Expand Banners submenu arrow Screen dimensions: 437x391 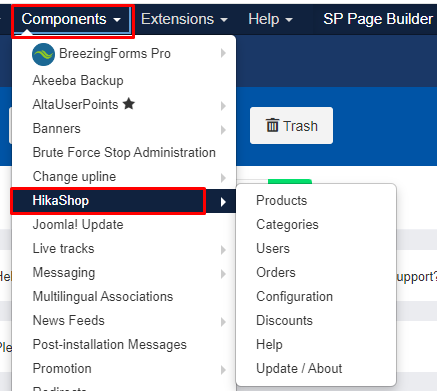(223, 130)
